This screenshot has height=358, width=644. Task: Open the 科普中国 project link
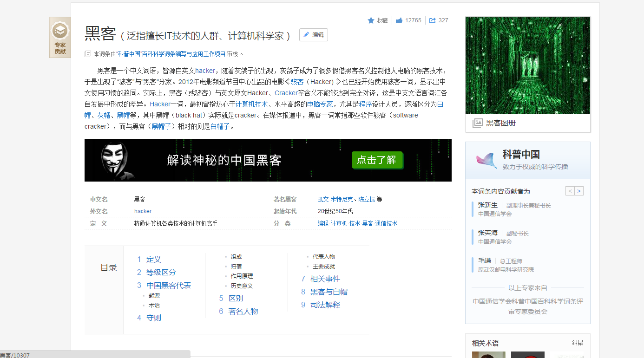[171, 54]
